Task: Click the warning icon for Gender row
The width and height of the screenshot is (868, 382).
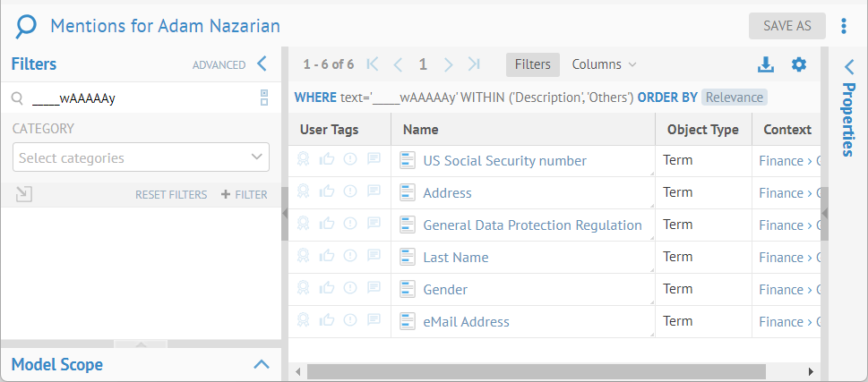Action: 350,290
